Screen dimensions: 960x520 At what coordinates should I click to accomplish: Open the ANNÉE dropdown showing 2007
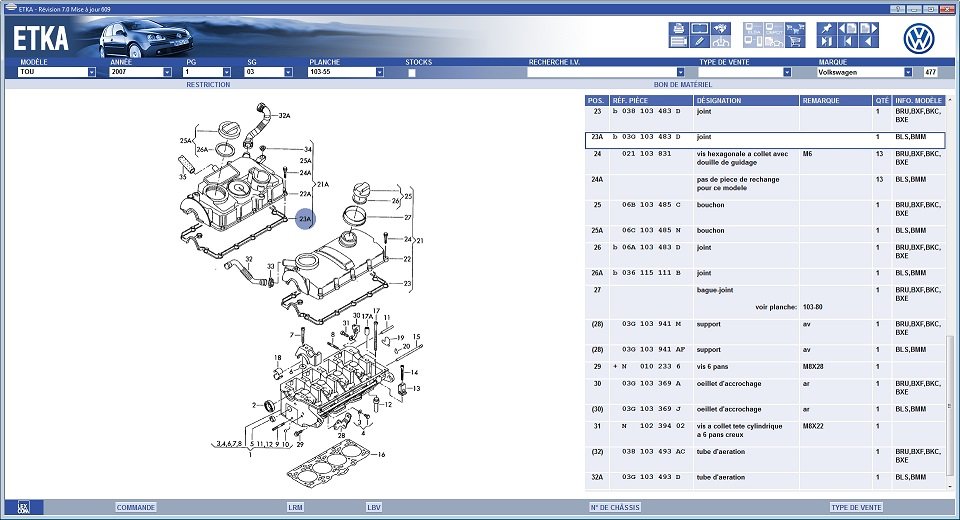click(x=167, y=72)
